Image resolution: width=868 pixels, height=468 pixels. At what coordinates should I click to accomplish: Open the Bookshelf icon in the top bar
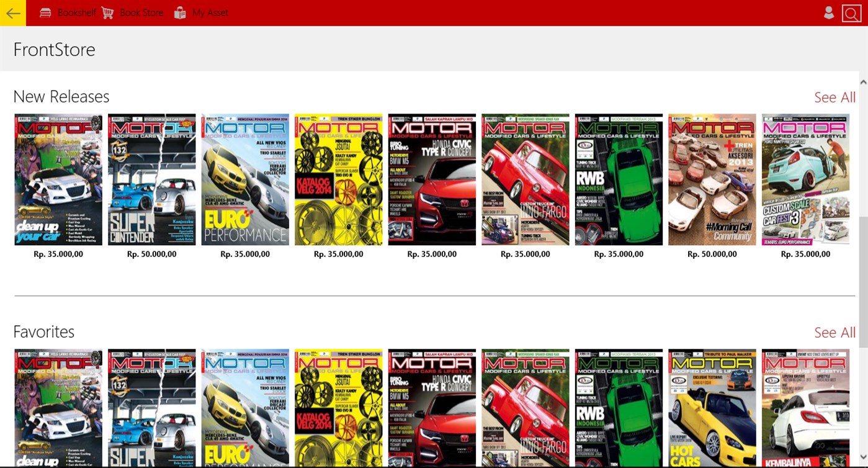coord(45,13)
